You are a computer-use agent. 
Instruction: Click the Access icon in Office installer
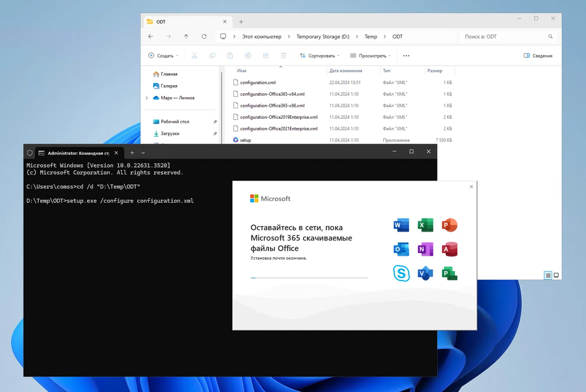pyautogui.click(x=450, y=249)
